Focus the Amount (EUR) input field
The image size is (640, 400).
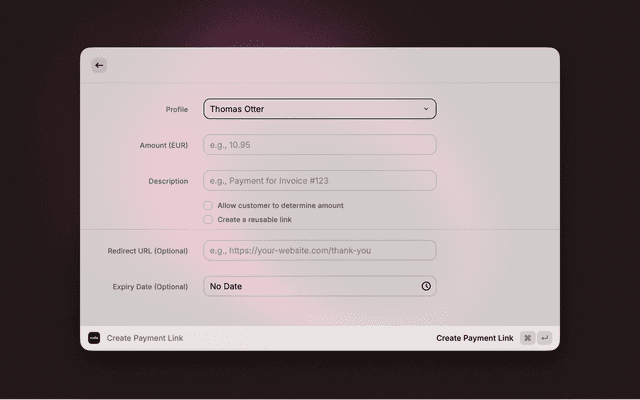[320, 145]
